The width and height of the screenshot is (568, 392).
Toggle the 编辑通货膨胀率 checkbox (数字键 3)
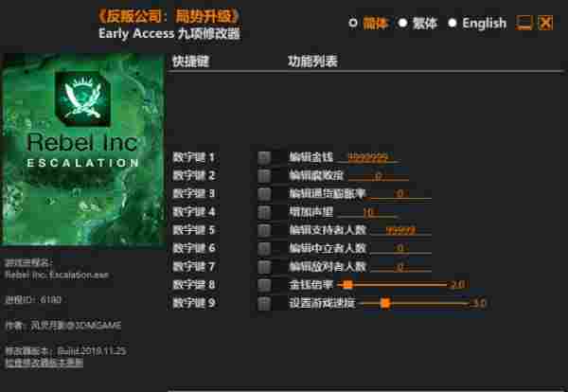264,194
